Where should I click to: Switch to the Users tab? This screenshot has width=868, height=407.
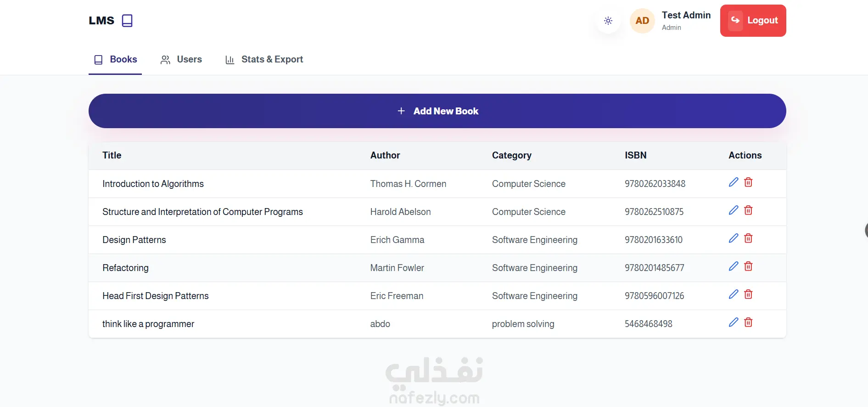(181, 60)
